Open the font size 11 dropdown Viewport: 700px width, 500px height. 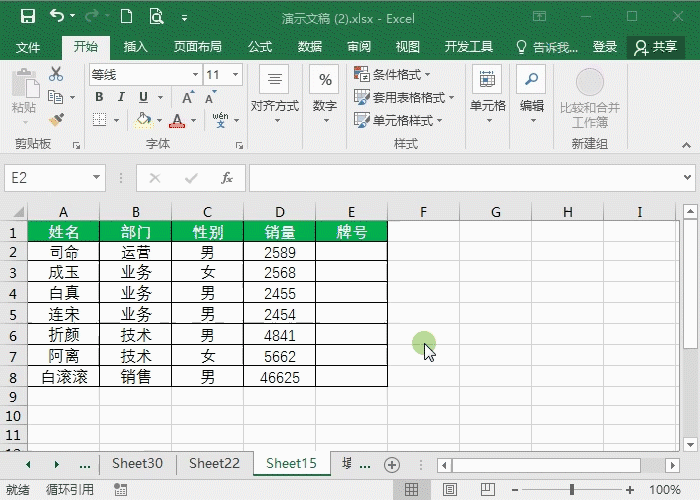coord(235,75)
